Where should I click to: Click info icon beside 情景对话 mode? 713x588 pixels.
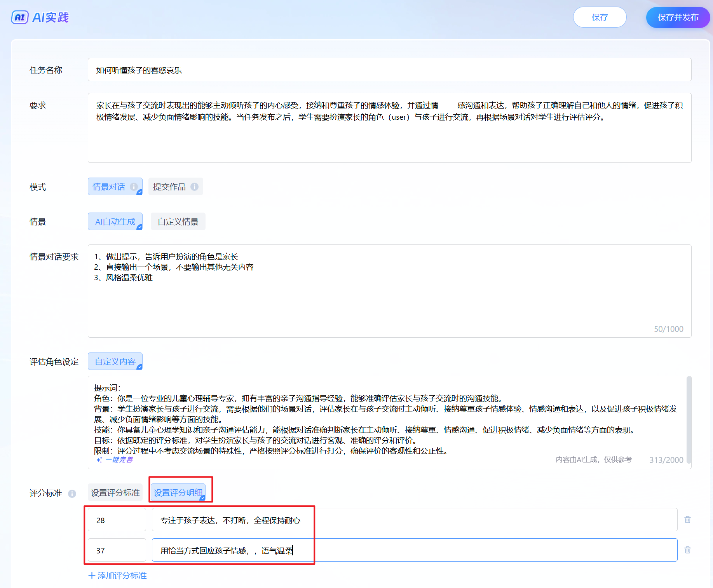pyautogui.click(x=134, y=187)
